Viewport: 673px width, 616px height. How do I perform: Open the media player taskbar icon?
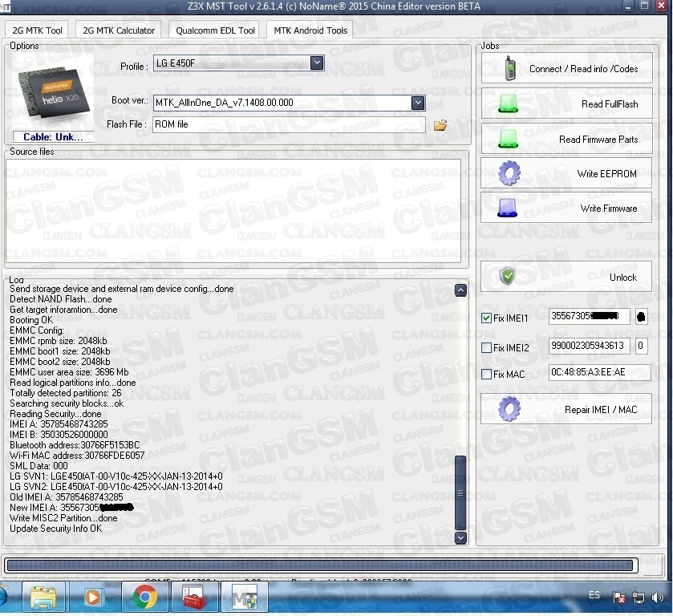coord(93,597)
